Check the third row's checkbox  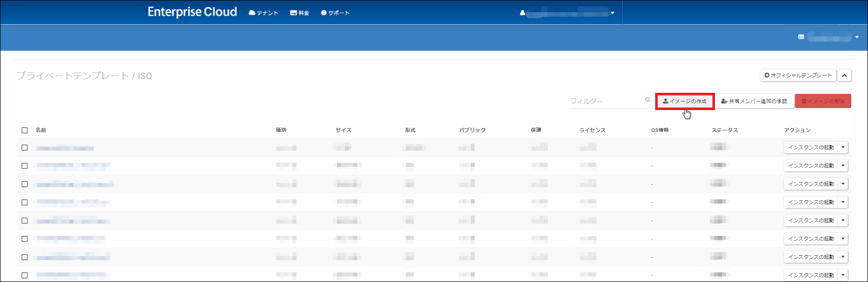(x=24, y=184)
